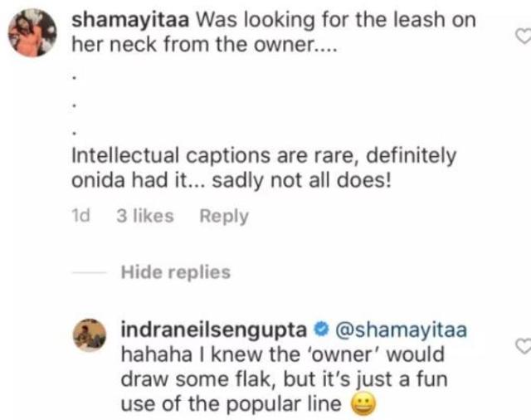
Task: Click the 'use of the popular line' text
Action: 234,405
